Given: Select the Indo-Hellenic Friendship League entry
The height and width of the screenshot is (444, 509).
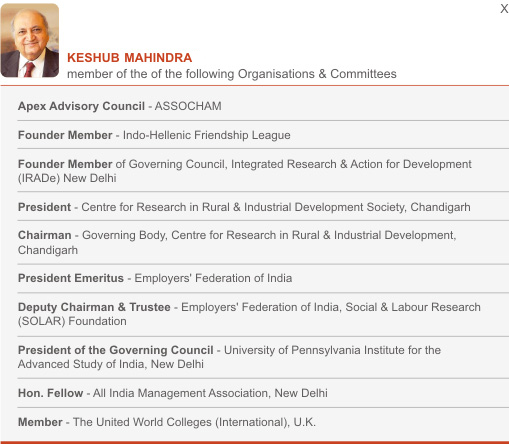Looking at the screenshot, I should [263, 135].
